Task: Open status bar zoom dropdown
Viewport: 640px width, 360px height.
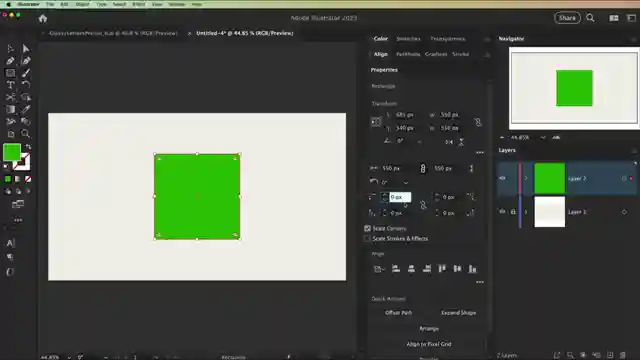Action: [69, 357]
